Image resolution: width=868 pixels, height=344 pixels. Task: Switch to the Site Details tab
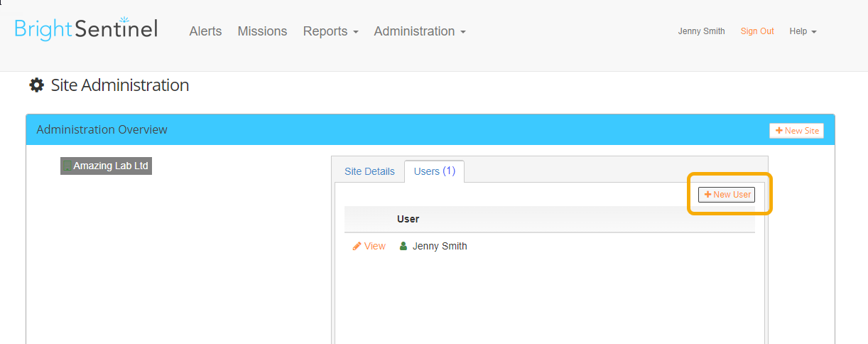[369, 171]
